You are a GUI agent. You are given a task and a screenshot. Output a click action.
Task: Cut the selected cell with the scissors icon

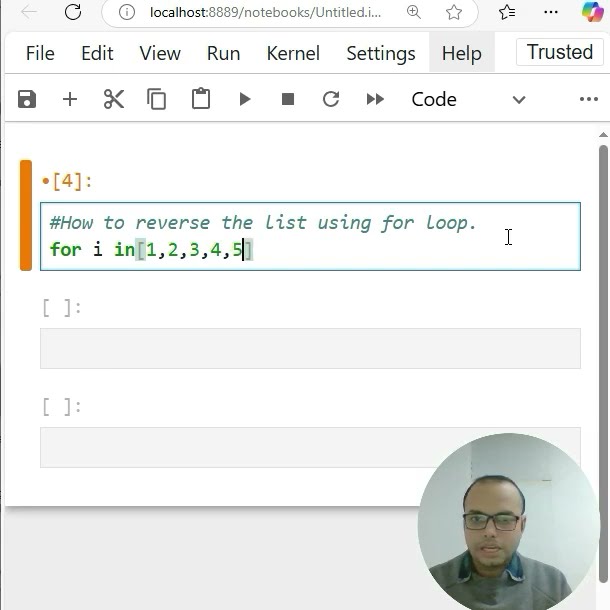(x=114, y=99)
